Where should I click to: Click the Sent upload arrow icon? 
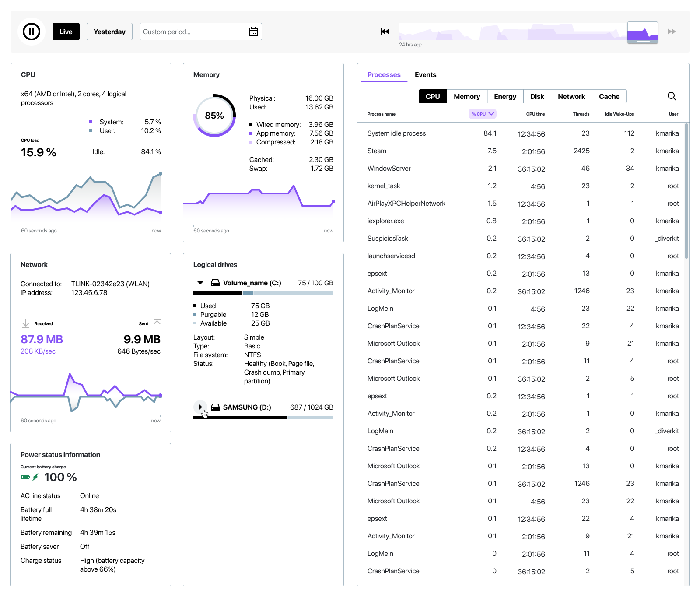click(157, 323)
